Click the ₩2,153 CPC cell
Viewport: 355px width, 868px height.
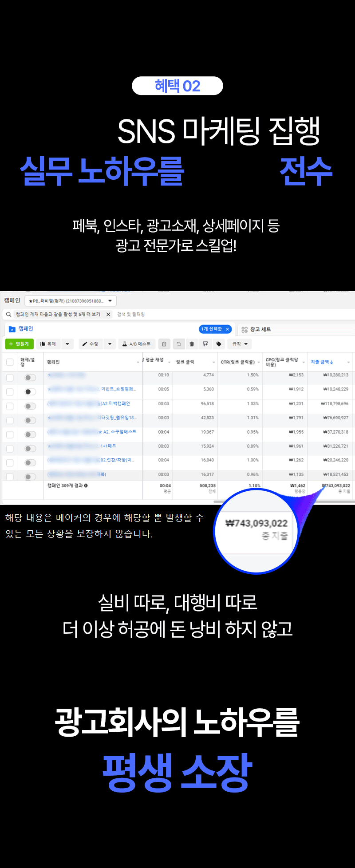click(x=296, y=375)
